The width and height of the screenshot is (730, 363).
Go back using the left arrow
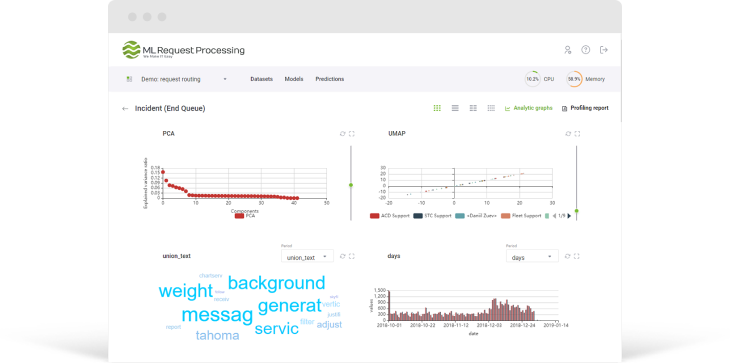[x=125, y=108]
